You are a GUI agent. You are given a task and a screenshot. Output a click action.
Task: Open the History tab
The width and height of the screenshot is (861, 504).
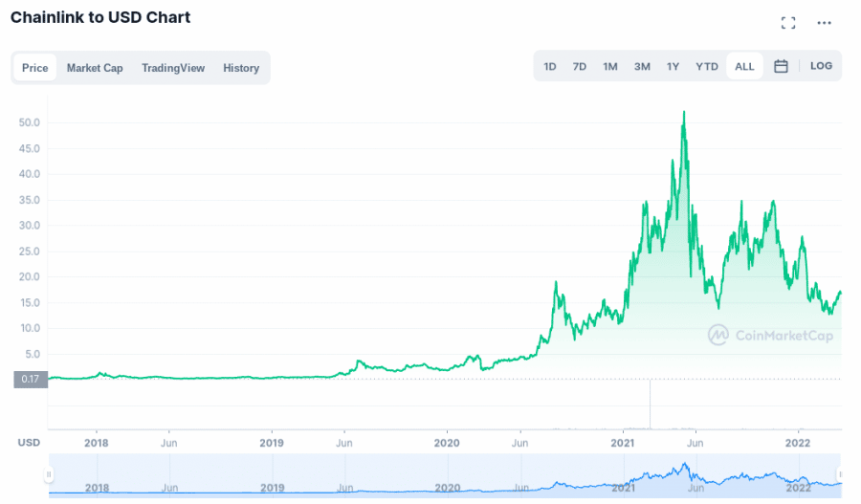tap(241, 68)
